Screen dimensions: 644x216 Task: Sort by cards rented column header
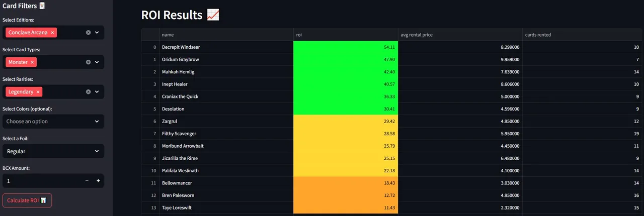click(x=583, y=35)
